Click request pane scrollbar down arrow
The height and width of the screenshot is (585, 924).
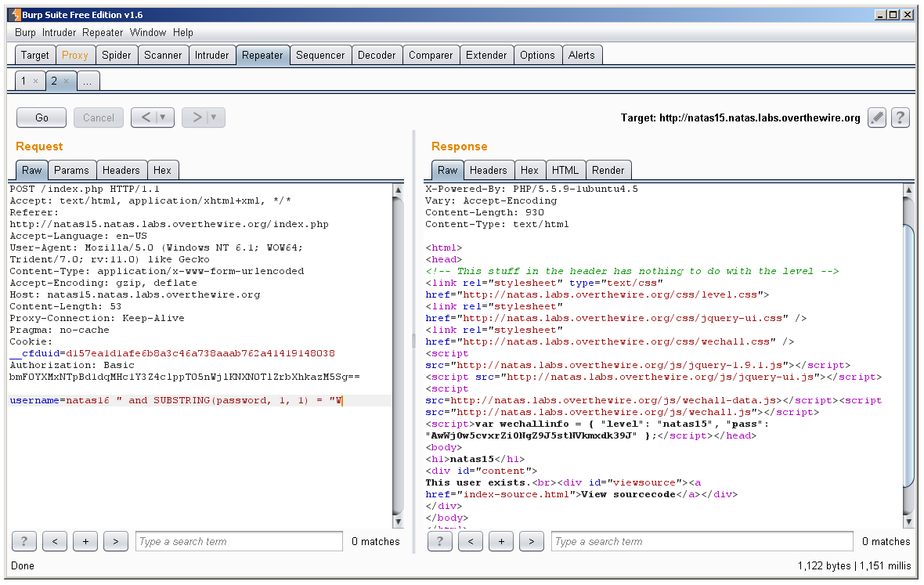pyautogui.click(x=398, y=522)
